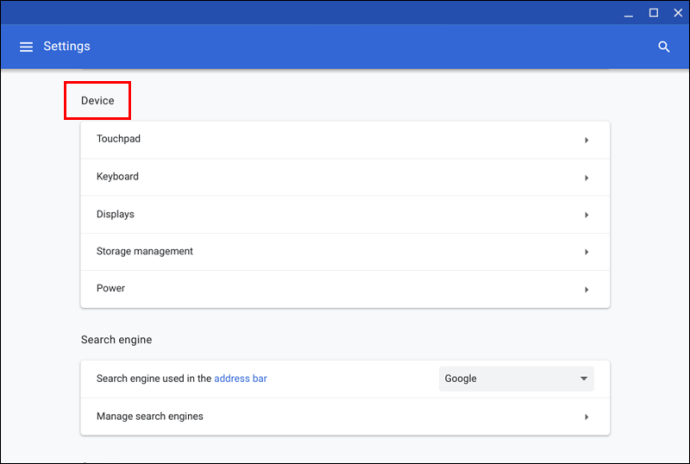The height and width of the screenshot is (464, 690).
Task: Open Keyboard settings
Action: [345, 177]
